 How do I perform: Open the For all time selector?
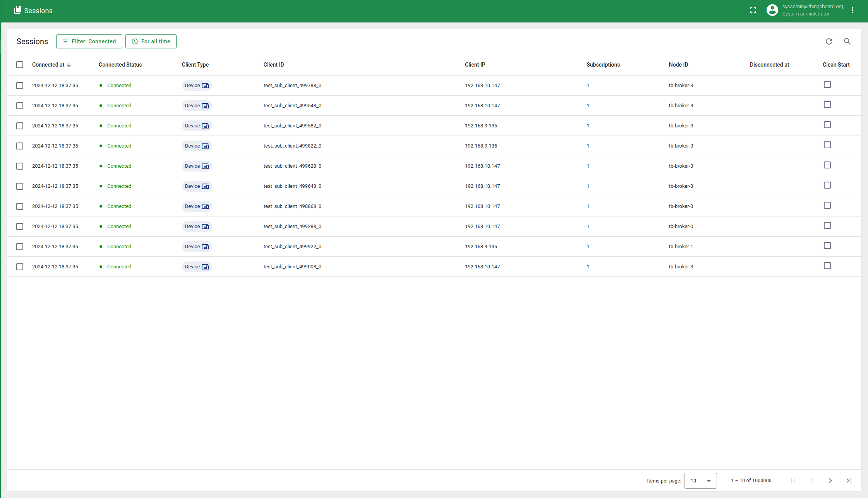tap(151, 41)
